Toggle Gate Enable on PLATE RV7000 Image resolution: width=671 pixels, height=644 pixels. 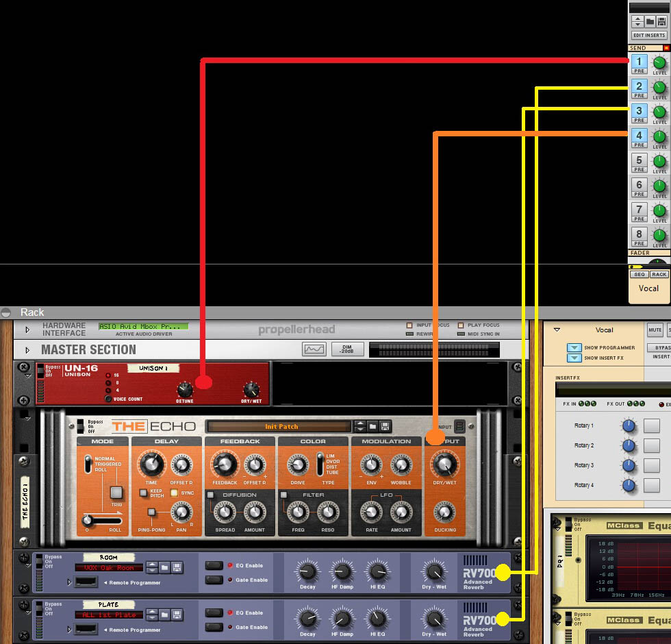pyautogui.click(x=214, y=627)
